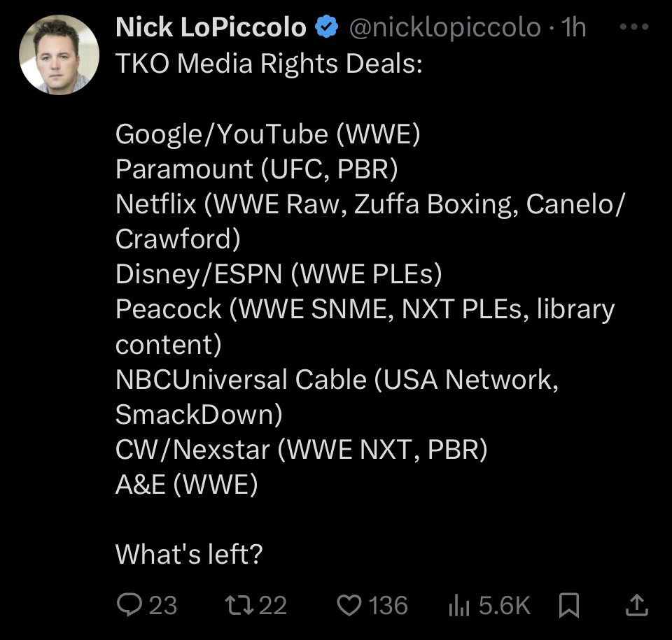Click the "Google/YouTube (WWE)" line

[x=267, y=134]
